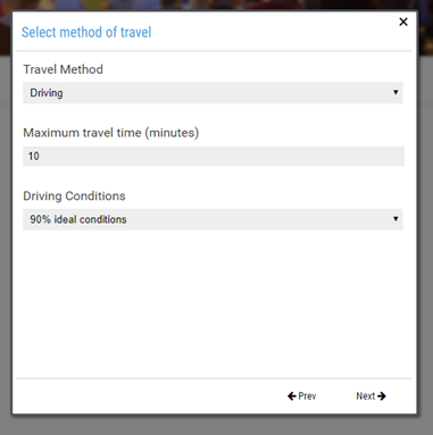The image size is (433, 435).
Task: Click the empty white area above the footer
Action: coord(213,303)
